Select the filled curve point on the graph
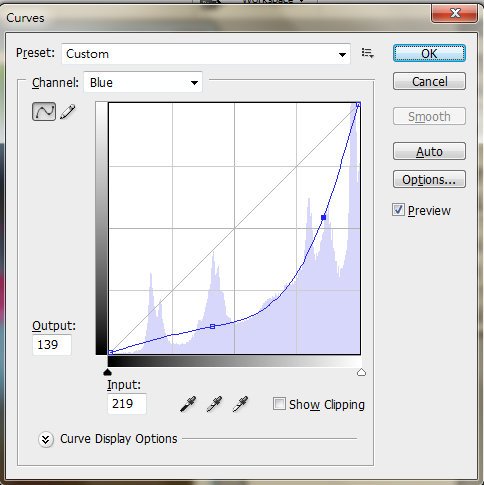This screenshot has height=485, width=484. tap(323, 217)
